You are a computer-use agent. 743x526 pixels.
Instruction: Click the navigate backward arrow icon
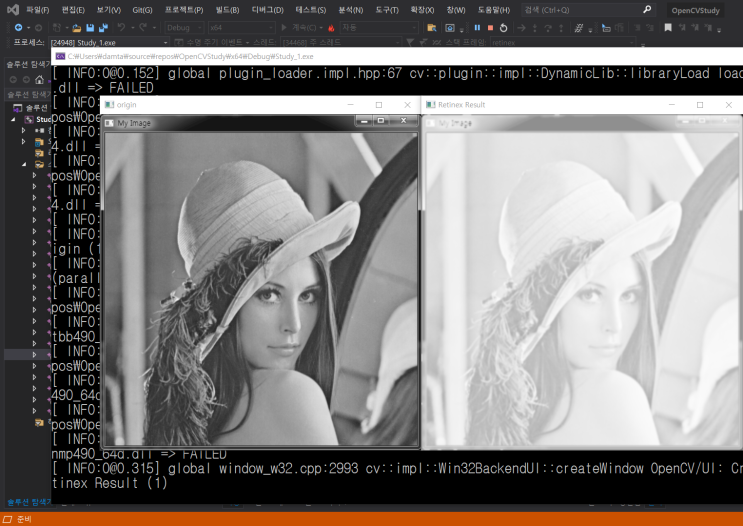coord(18,28)
